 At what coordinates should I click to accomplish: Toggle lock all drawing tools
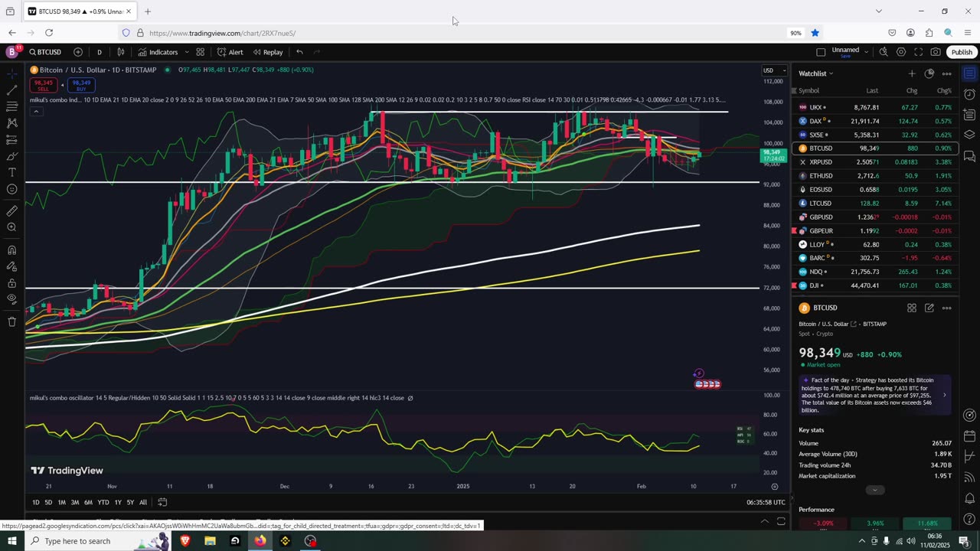click(11, 283)
